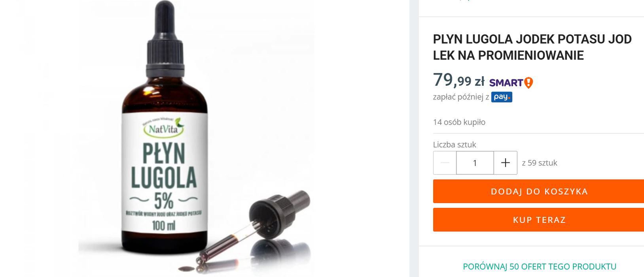Image resolution: width=644 pixels, height=277 pixels.
Task: Click the z 59 sztuk availability text
Action: [540, 163]
